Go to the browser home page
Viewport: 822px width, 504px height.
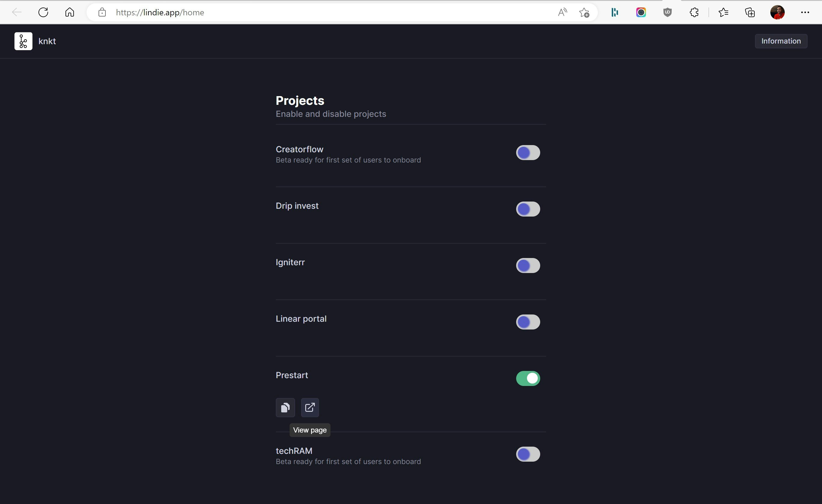point(70,12)
